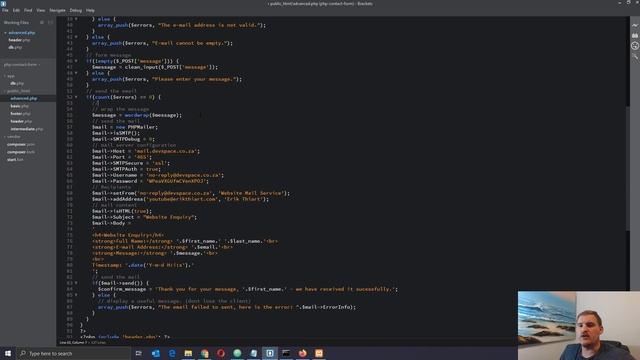Open the orange app icon on taskbar
Viewport: 640px width, 360px height.
tap(319, 353)
